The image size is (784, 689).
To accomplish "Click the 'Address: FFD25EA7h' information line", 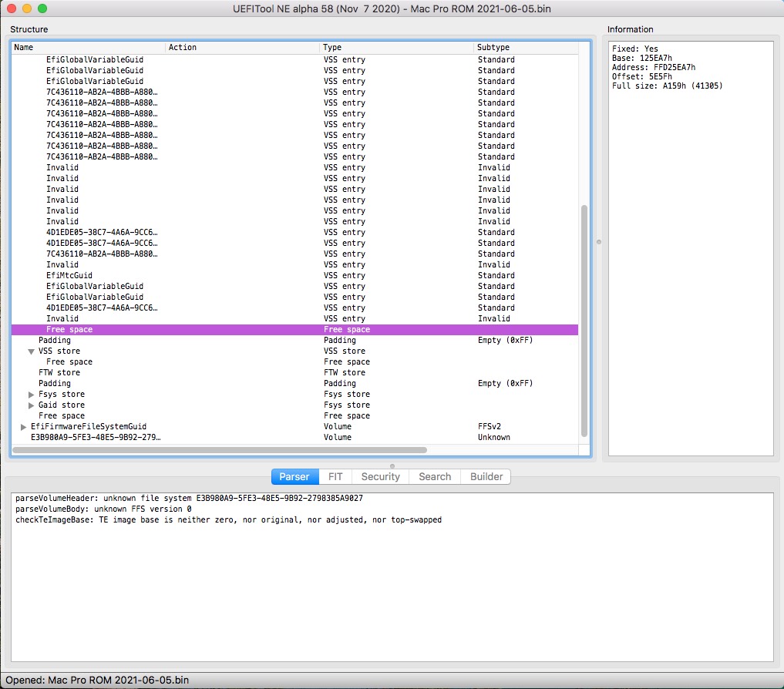I will point(654,68).
